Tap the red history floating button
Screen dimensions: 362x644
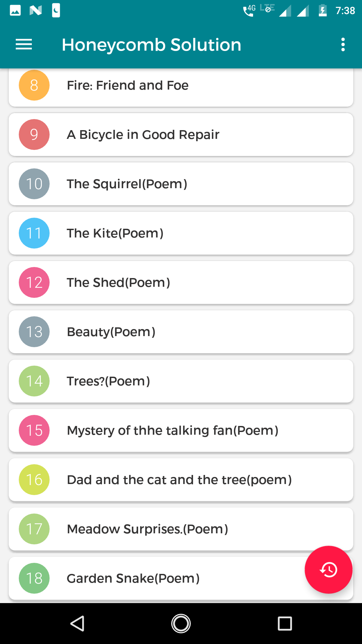pyautogui.click(x=328, y=570)
